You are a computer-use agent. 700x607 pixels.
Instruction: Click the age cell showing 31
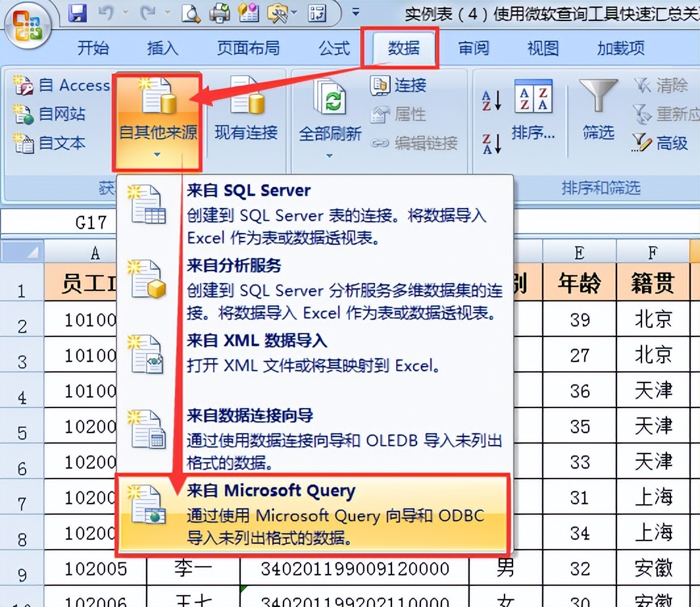[579, 496]
